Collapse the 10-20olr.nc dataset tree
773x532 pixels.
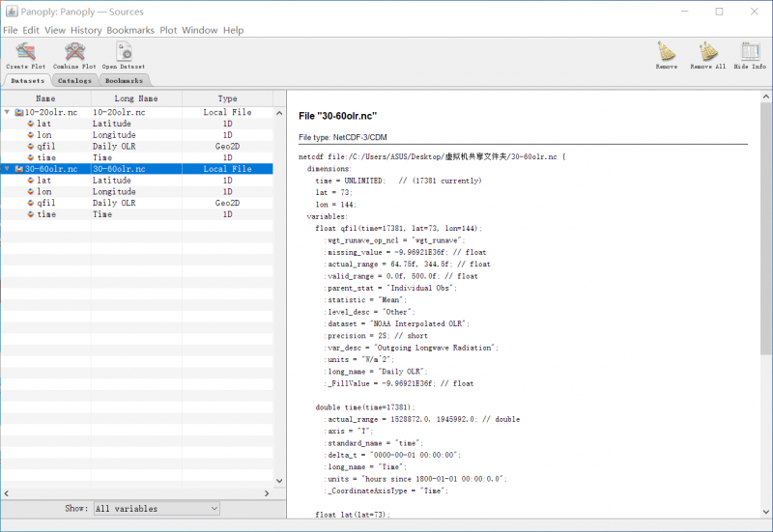tap(8, 112)
